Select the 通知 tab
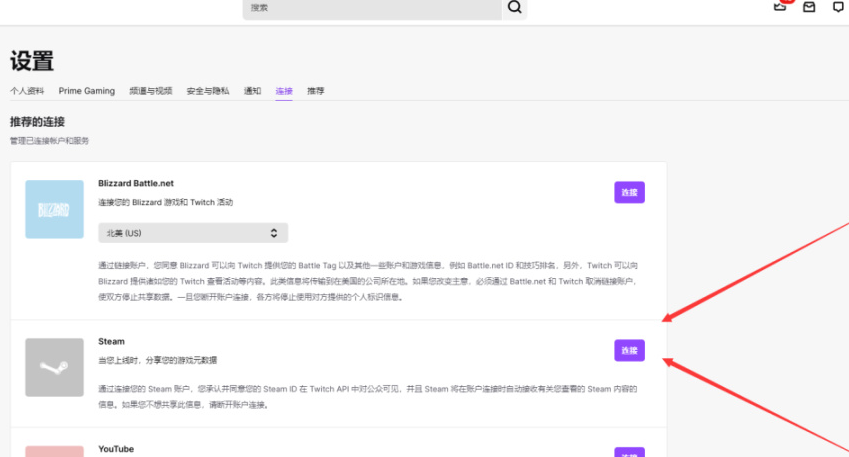Viewport: 849px width, 457px height. [252, 90]
